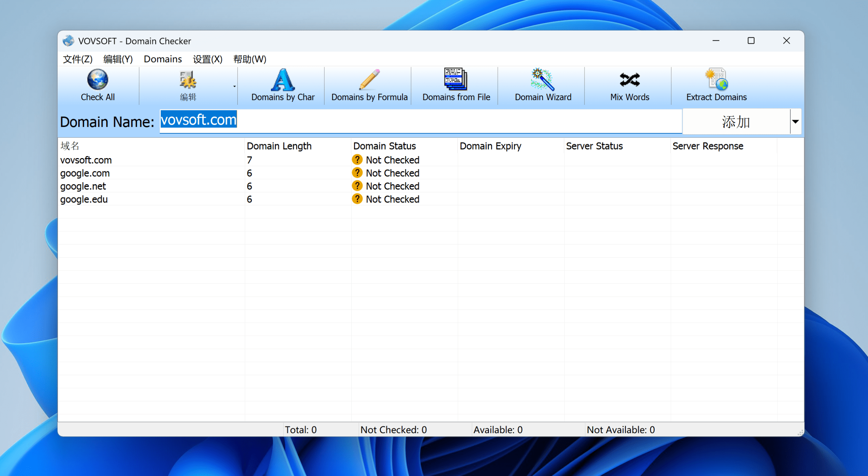Screen dimensions: 868x476
Task: Click the 添加 add button
Action: tap(736, 121)
